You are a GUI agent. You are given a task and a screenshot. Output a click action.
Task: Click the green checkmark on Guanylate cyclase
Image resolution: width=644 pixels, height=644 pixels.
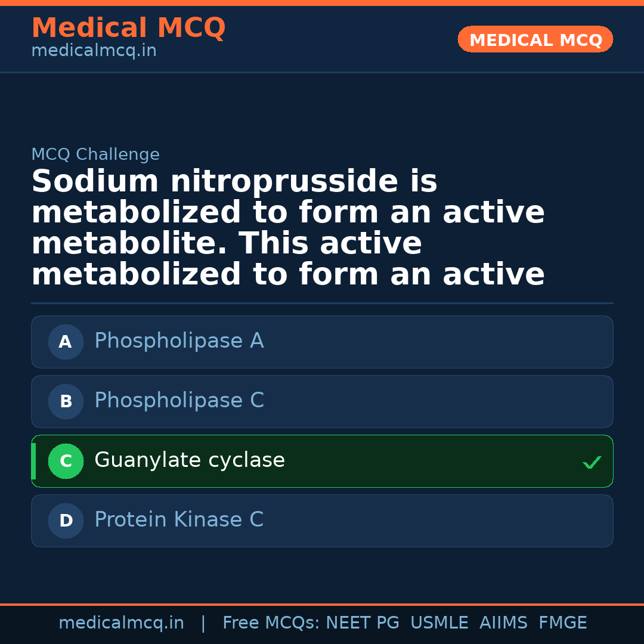point(592,462)
